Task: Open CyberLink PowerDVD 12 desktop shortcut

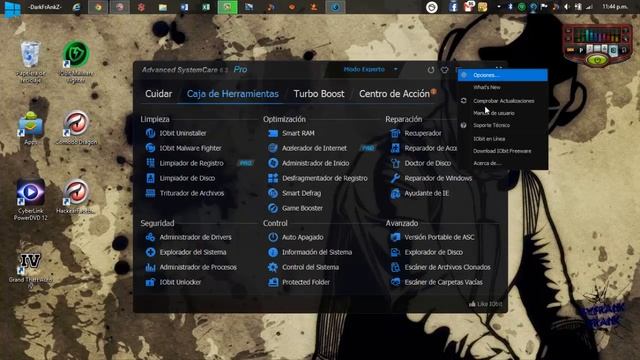Action: [x=31, y=200]
